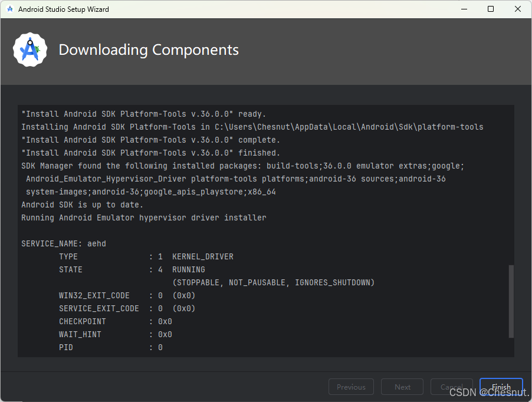
Task: Click the 'WIN32_EXIT_CODE' row
Action: (x=127, y=295)
